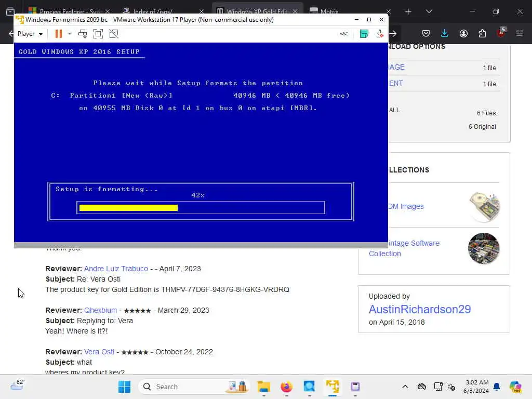This screenshot has height=399, width=532.
Task: Open Firefox downloads panel
Action: pos(445,33)
